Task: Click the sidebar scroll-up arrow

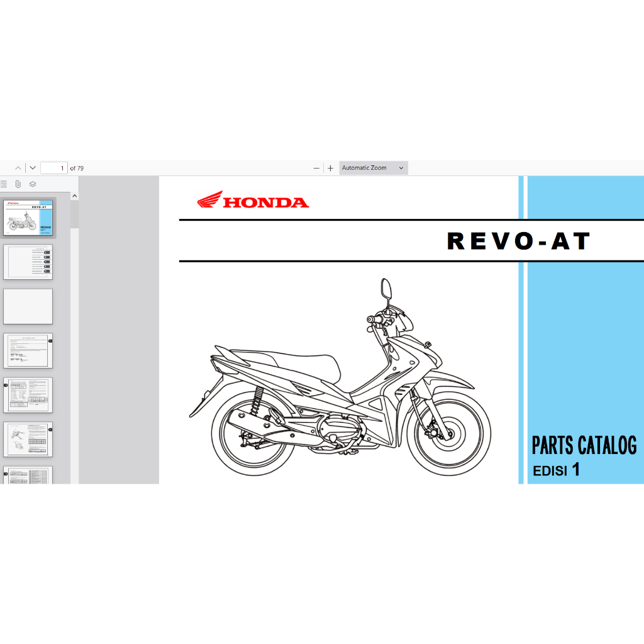Action: (x=74, y=196)
